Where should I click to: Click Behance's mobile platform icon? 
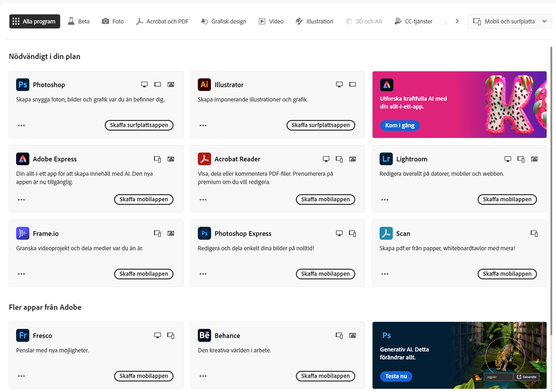tap(339, 335)
